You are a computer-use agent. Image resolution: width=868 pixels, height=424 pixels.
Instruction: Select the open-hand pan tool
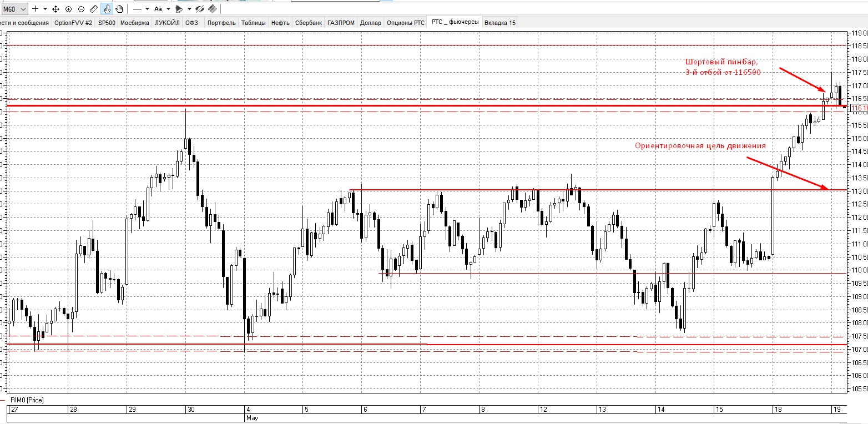point(119,9)
